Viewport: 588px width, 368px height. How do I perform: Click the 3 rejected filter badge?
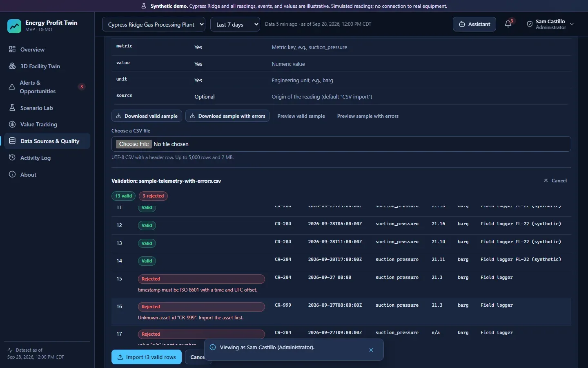pyautogui.click(x=153, y=196)
